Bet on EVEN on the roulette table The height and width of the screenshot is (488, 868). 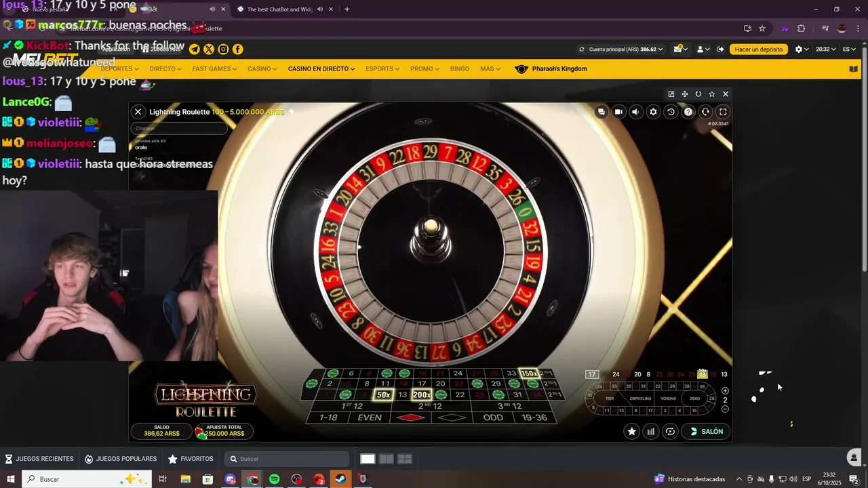pos(370,418)
